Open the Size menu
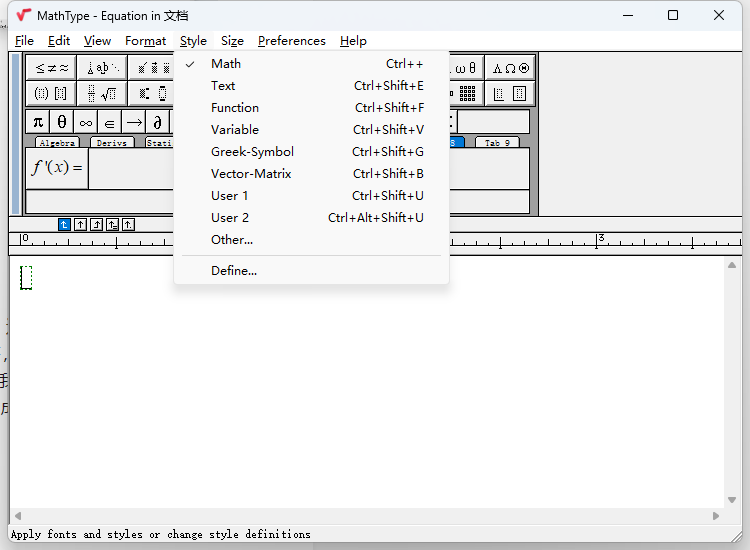This screenshot has height=550, width=750. click(232, 41)
